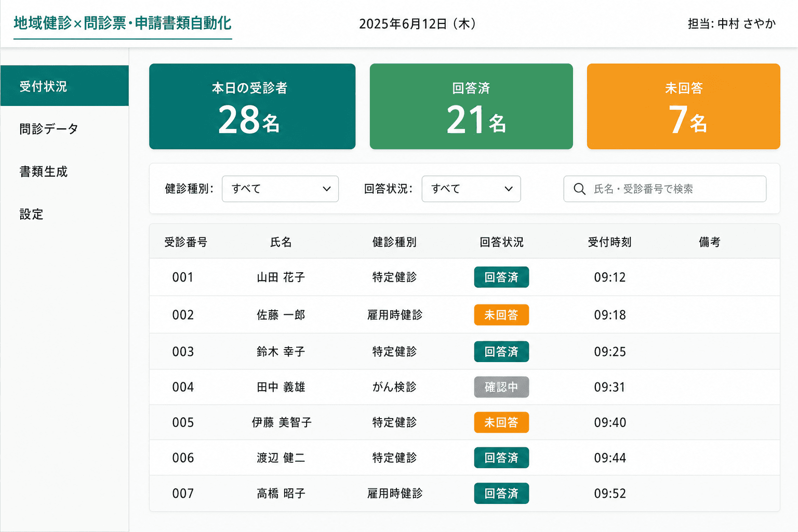
Task: Click 回答済 badge for 高橋 昭子
Action: click(501, 494)
